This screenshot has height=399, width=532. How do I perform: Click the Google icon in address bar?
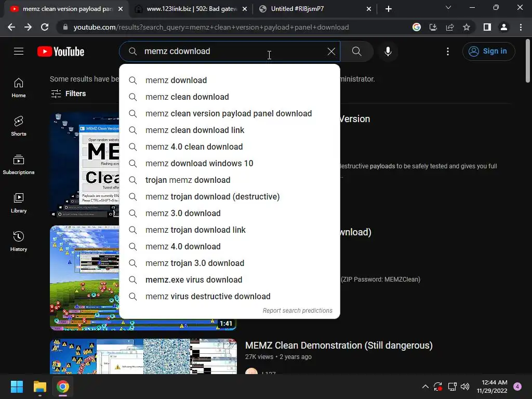point(417,27)
